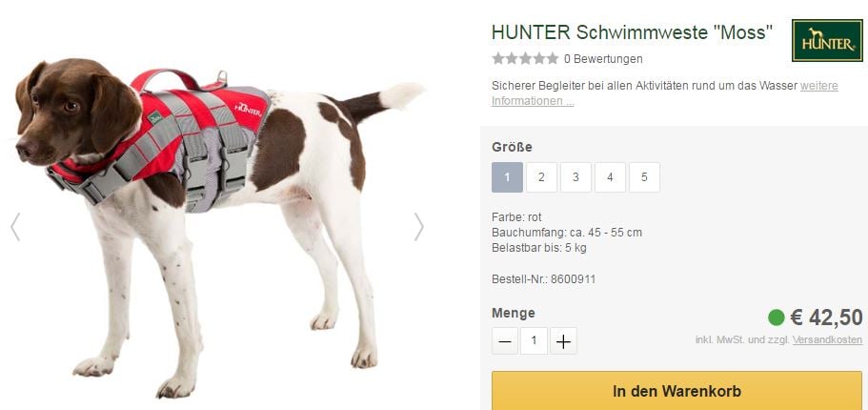Viewport: 868px width, 410px height.
Task: Click the HUNTER brand logo
Action: click(x=827, y=40)
